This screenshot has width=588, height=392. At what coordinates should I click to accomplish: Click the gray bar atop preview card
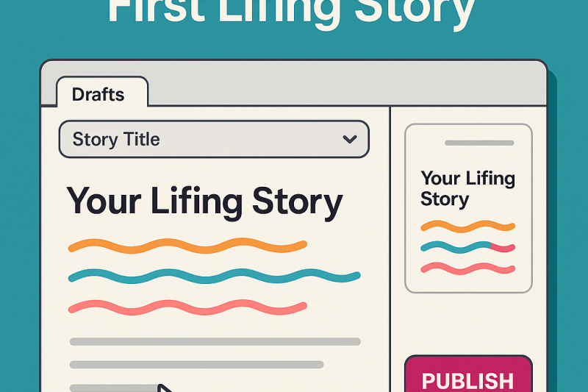479,143
